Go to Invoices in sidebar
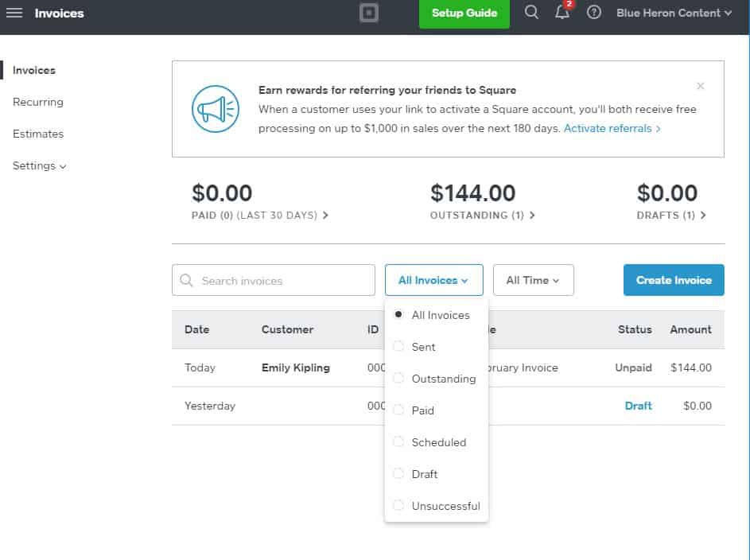Screen dimensions: 750x560 pyautogui.click(x=34, y=70)
